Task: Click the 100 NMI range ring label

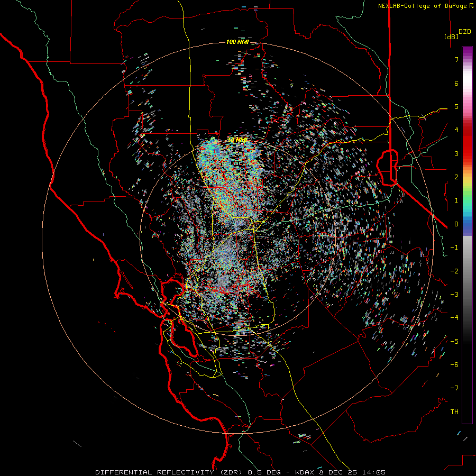Action: tap(237, 42)
